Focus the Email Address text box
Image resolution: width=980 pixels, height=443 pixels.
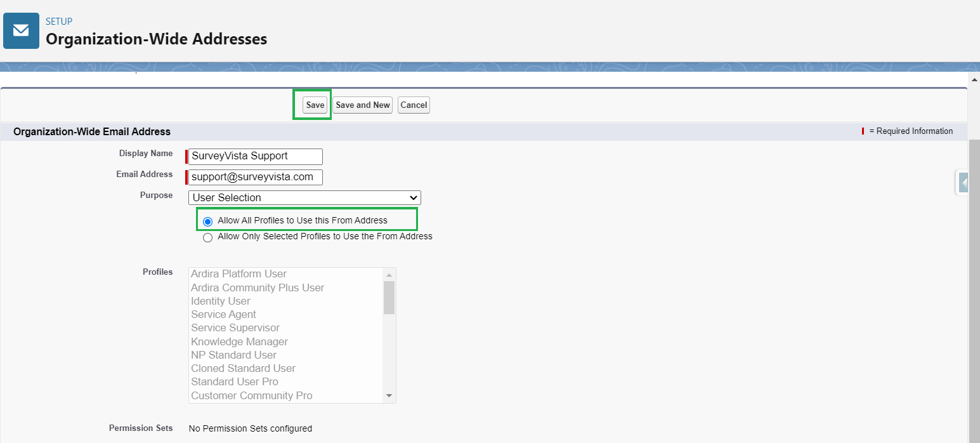click(256, 177)
